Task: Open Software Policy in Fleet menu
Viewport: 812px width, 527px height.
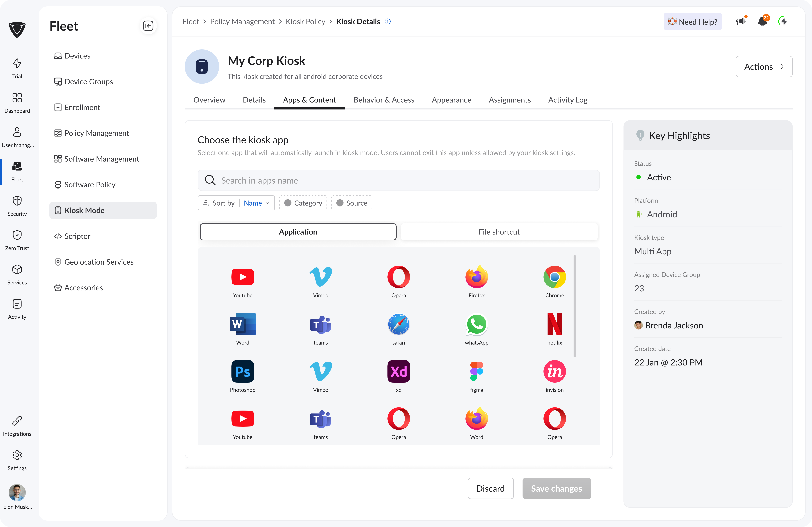Action: (103, 184)
